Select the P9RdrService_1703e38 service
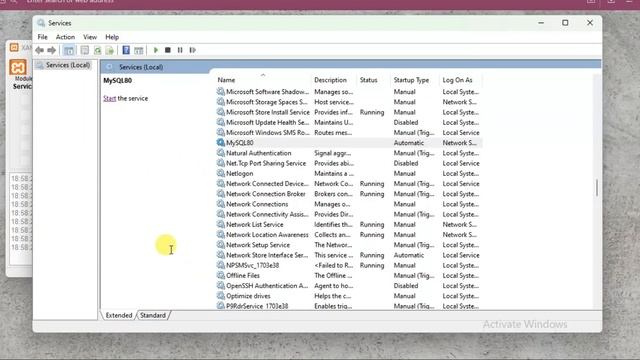This screenshot has height=360, width=640. [x=349, y=306]
